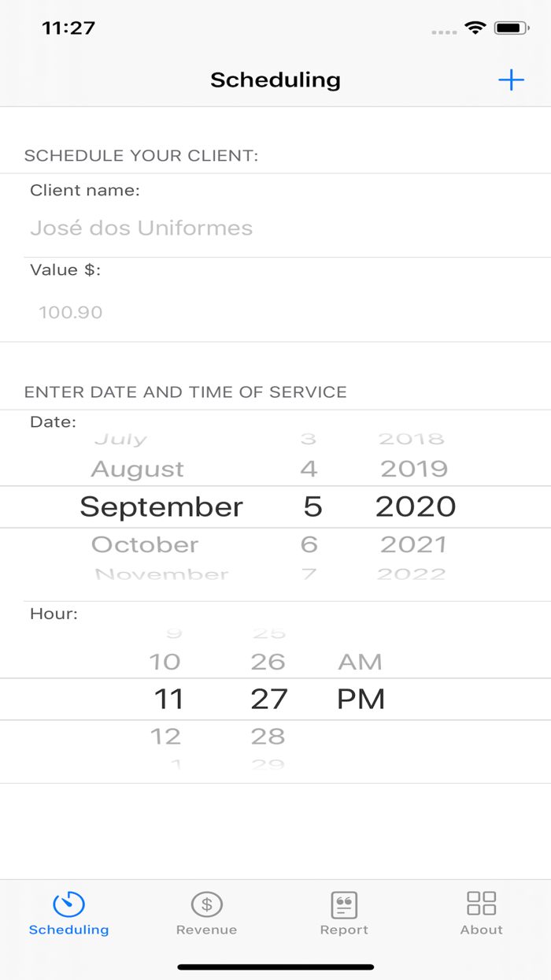Open the Revenue tab label

point(206,930)
